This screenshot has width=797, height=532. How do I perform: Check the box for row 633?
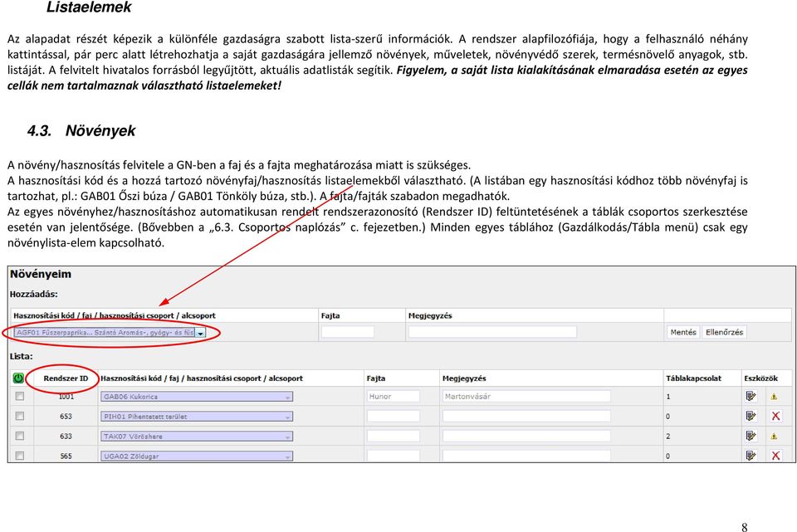point(20,436)
